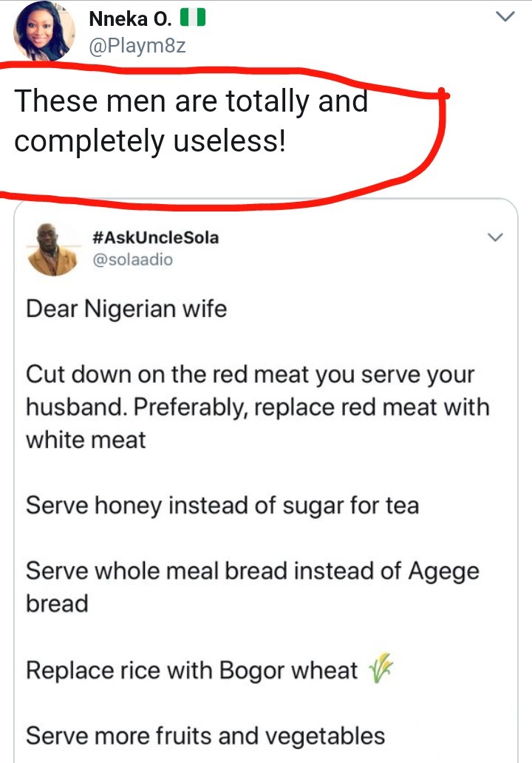Expand the chevron menu on Nneka's tweet
The width and height of the screenshot is (532, 763).
(x=503, y=17)
